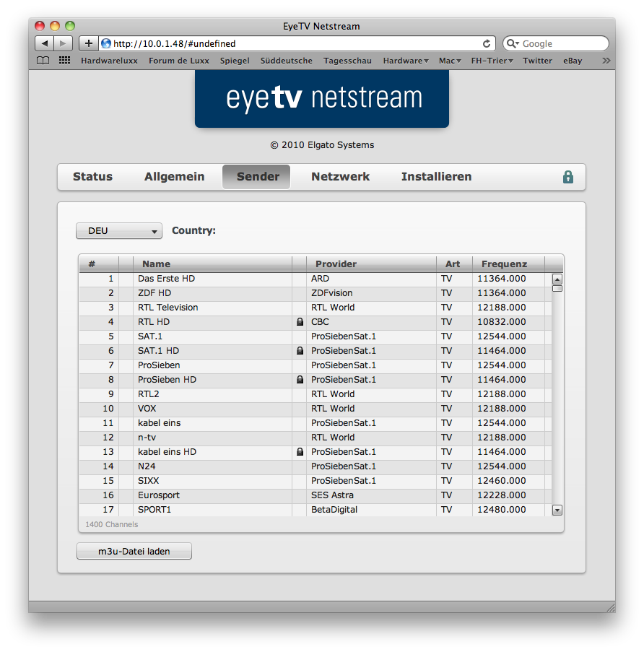Screen dimensions: 644x652
Task: Select the SPORT1 channel row
Action: 315,510
